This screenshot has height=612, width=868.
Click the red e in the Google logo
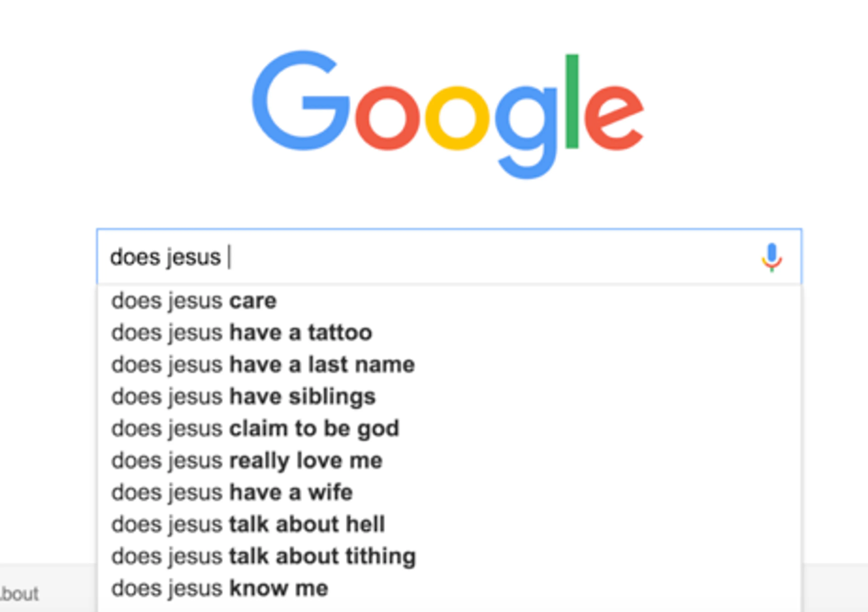pos(613,118)
